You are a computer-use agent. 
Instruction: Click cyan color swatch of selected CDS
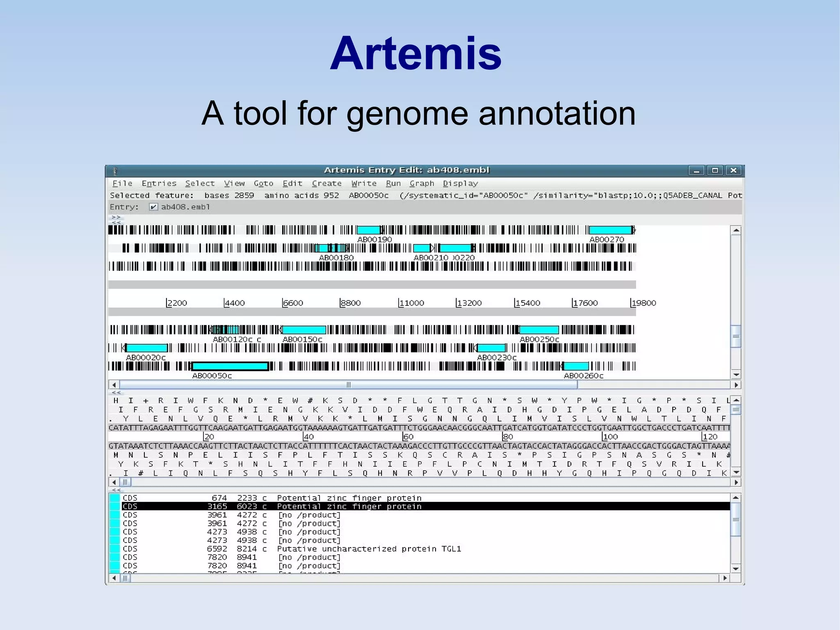[x=114, y=506]
